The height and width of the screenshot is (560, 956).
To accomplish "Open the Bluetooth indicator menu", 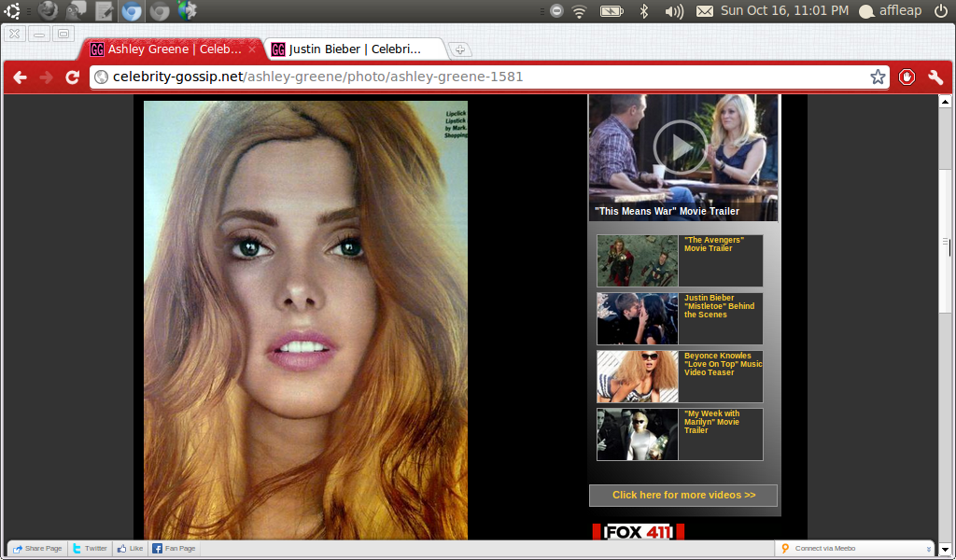I will click(x=644, y=10).
